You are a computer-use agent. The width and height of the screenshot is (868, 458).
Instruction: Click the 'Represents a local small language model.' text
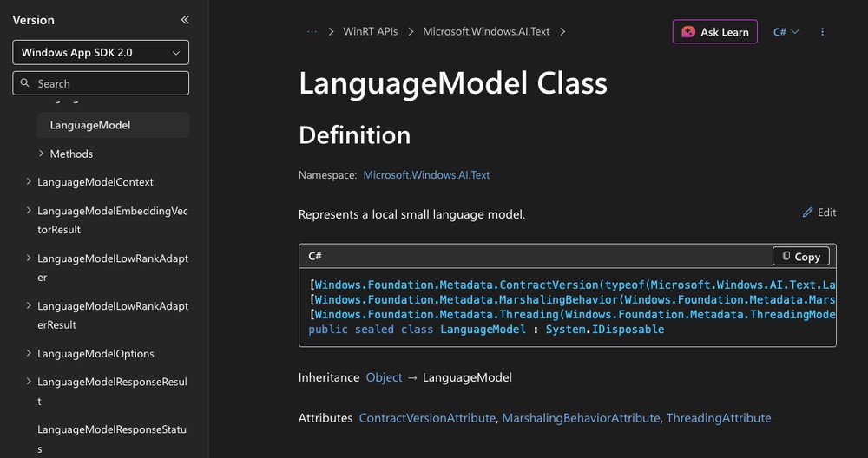click(x=411, y=214)
